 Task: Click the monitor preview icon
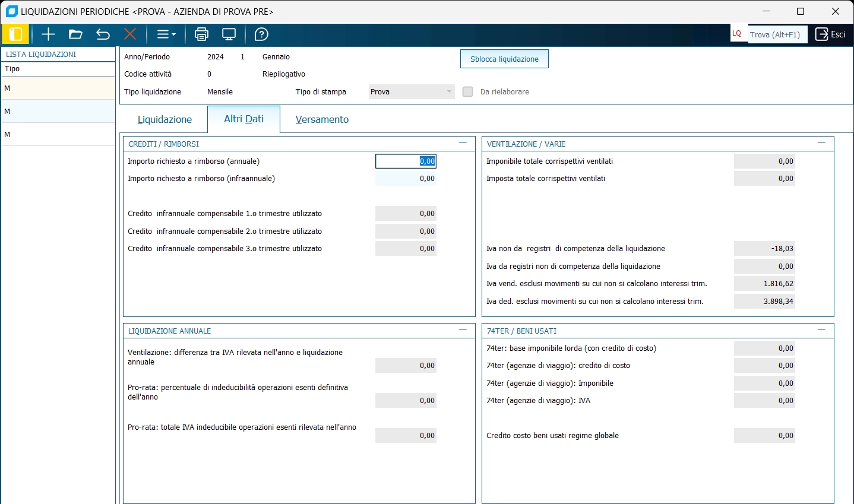(229, 34)
